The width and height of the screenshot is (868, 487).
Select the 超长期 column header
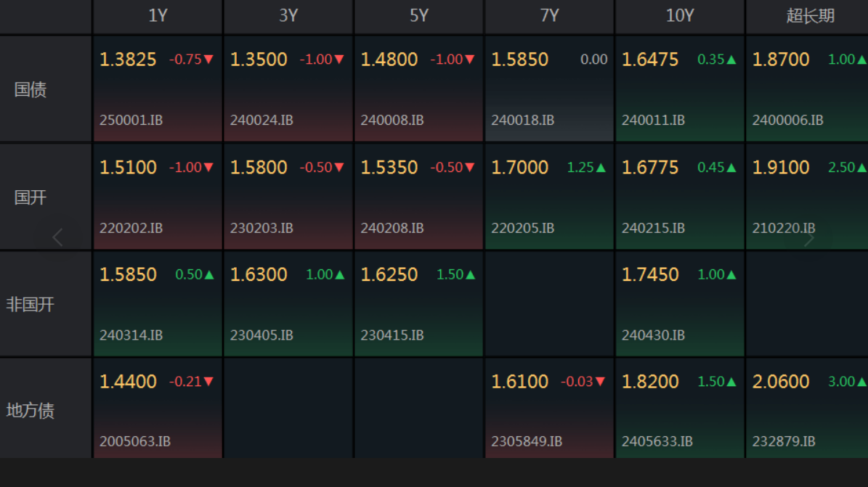(810, 16)
